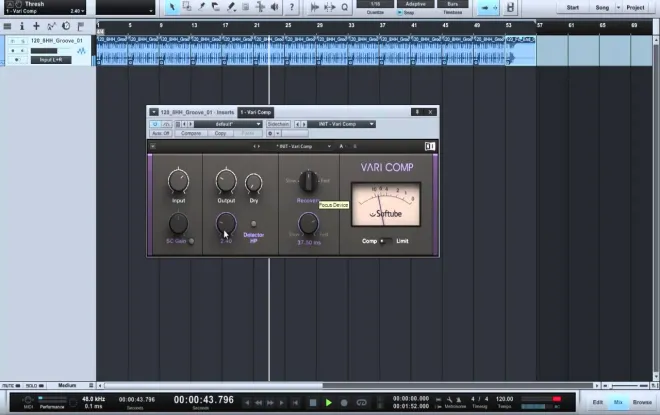The height and width of the screenshot is (415, 660).
Task: Toggle the plugin power bypass button
Action: click(x=155, y=124)
